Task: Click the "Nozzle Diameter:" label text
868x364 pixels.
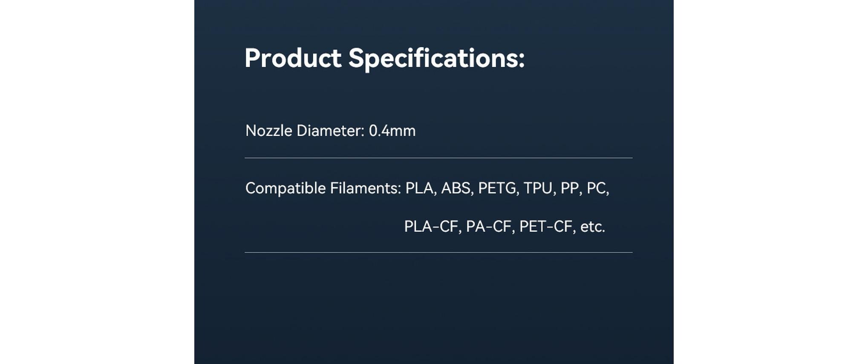Action: 305,131
